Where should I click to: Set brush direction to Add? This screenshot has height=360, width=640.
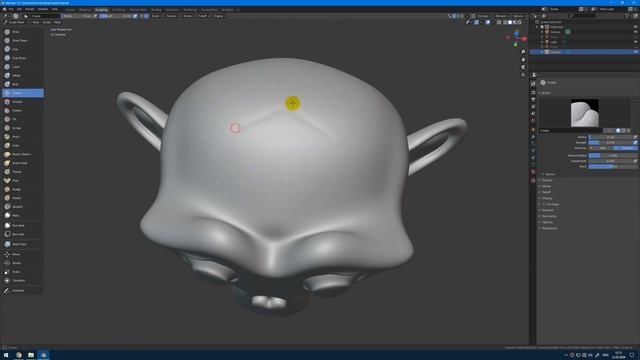pos(601,148)
